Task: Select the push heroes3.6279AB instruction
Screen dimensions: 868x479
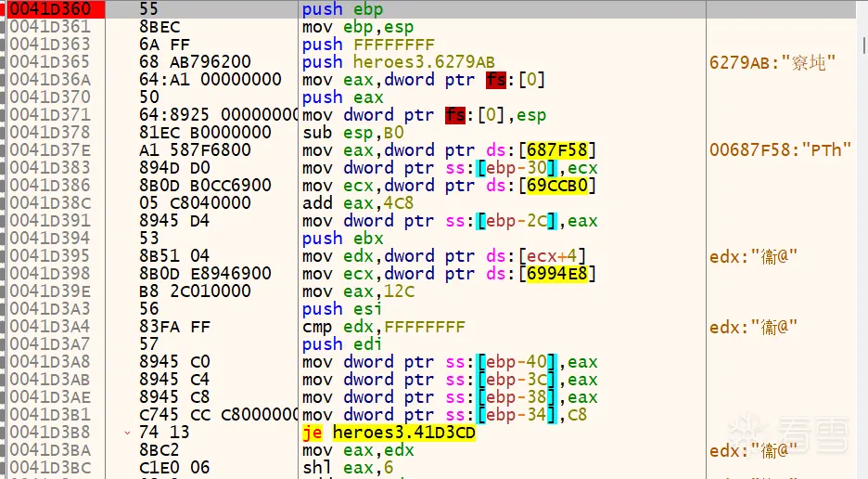Action: [399, 62]
